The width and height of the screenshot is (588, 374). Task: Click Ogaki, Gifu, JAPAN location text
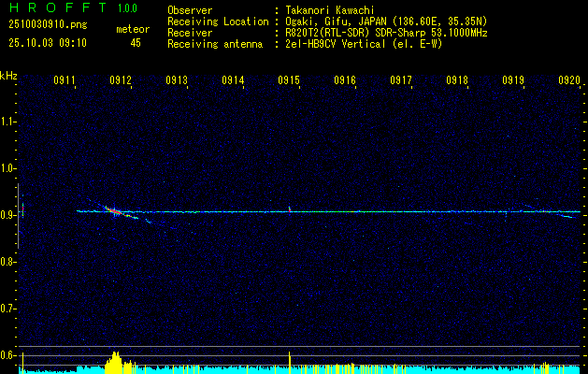click(386, 22)
